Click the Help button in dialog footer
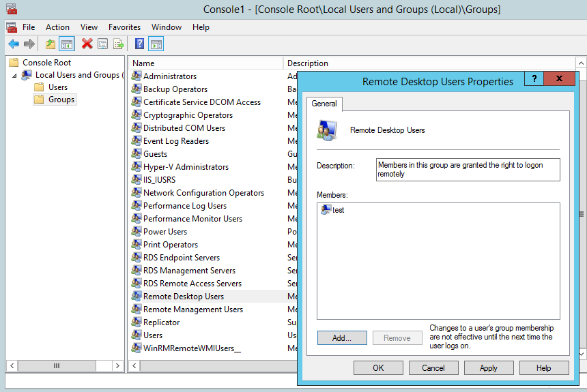This screenshot has width=587, height=392. 543,367
